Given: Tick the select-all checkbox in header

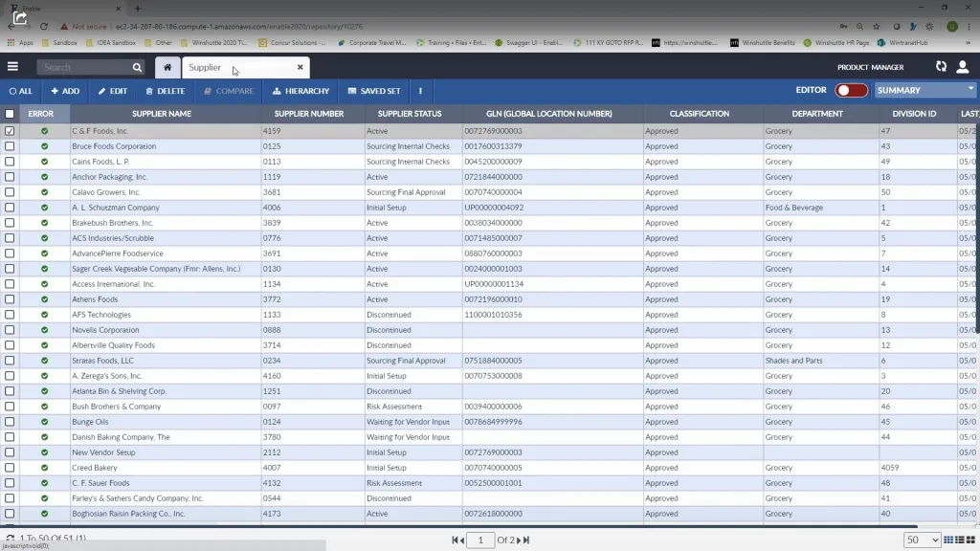Looking at the screenshot, I should 10,114.
